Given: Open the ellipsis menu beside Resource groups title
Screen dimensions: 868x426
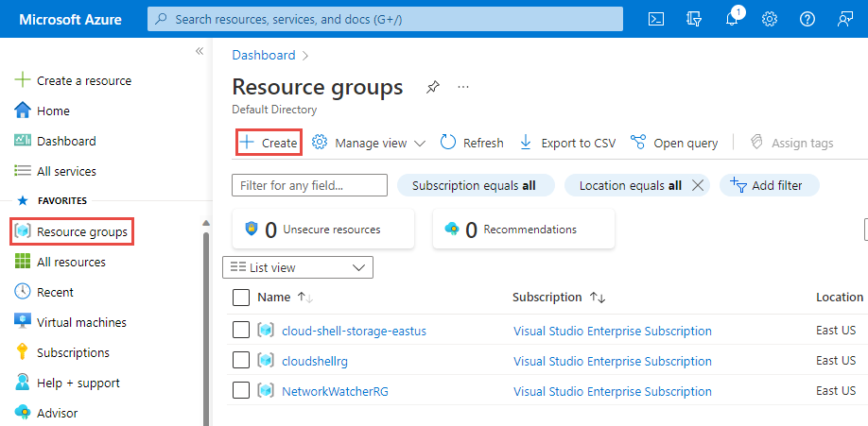Looking at the screenshot, I should pyautogui.click(x=463, y=87).
